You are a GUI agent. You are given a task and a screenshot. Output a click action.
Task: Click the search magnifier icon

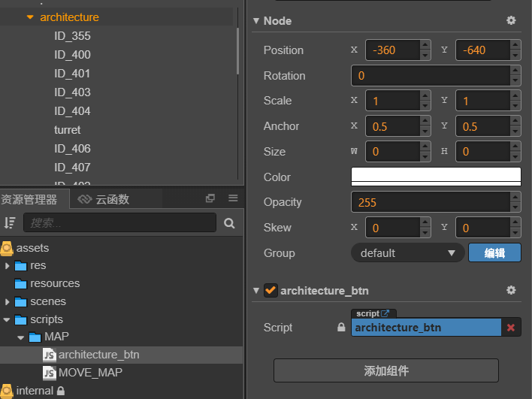[x=229, y=222]
